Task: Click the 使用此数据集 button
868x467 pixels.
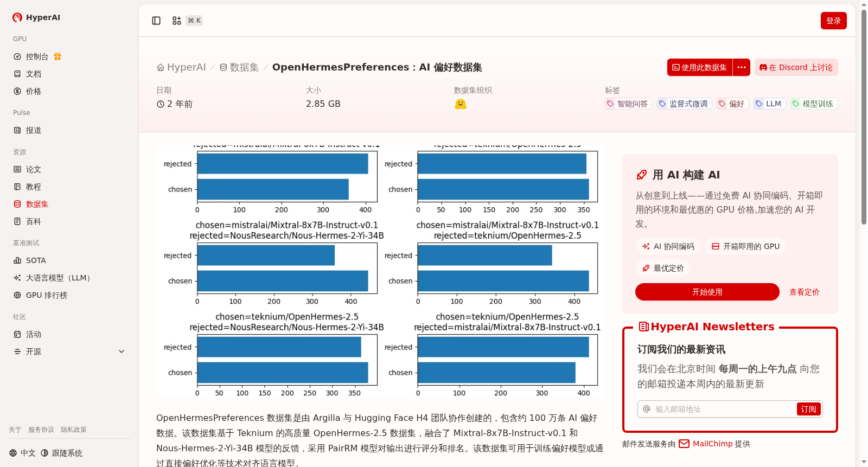Action: point(700,67)
